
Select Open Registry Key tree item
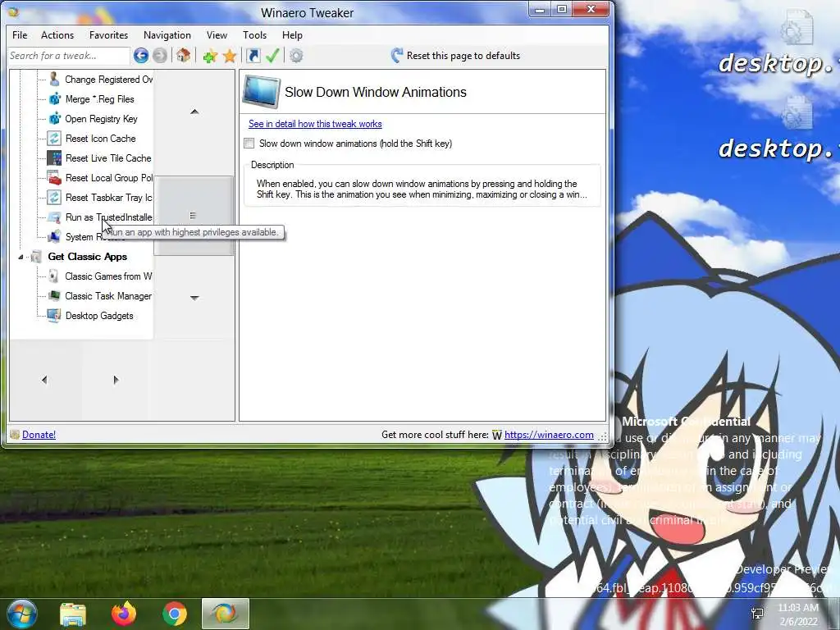[x=101, y=118]
